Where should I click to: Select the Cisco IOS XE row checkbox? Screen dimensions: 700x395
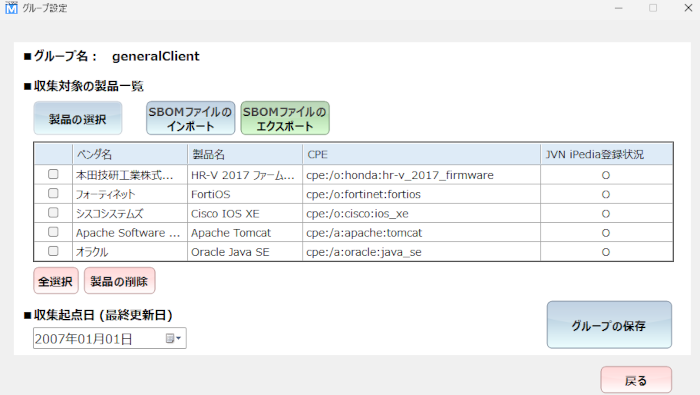pos(53,212)
